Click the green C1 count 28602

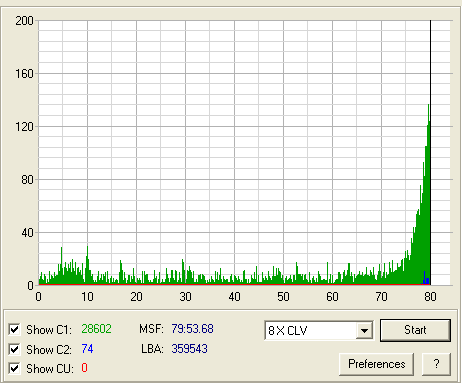pos(96,329)
